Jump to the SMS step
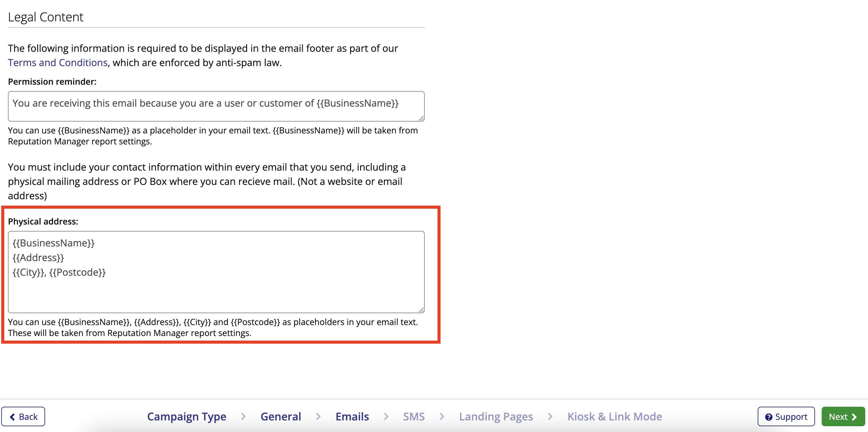The height and width of the screenshot is (432, 868). click(x=414, y=416)
